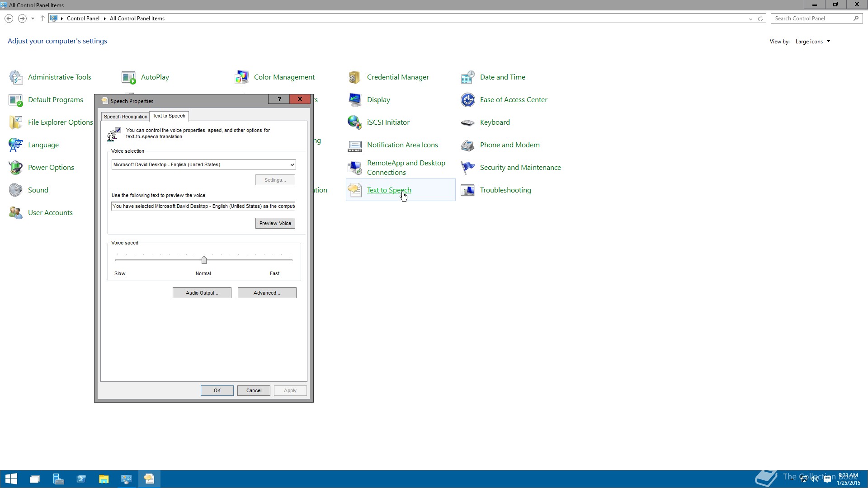Open RemoteApp and Desktop Connections icon
The image size is (868, 488).
tap(355, 168)
